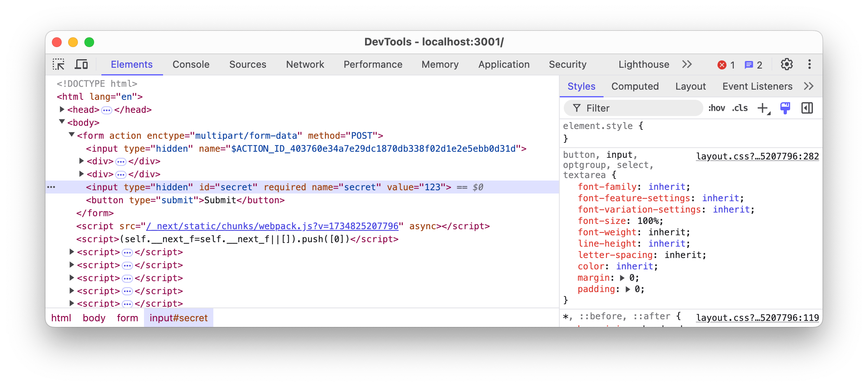Image resolution: width=868 pixels, height=387 pixels.
Task: Expand the second div inside the form
Action: click(82, 174)
